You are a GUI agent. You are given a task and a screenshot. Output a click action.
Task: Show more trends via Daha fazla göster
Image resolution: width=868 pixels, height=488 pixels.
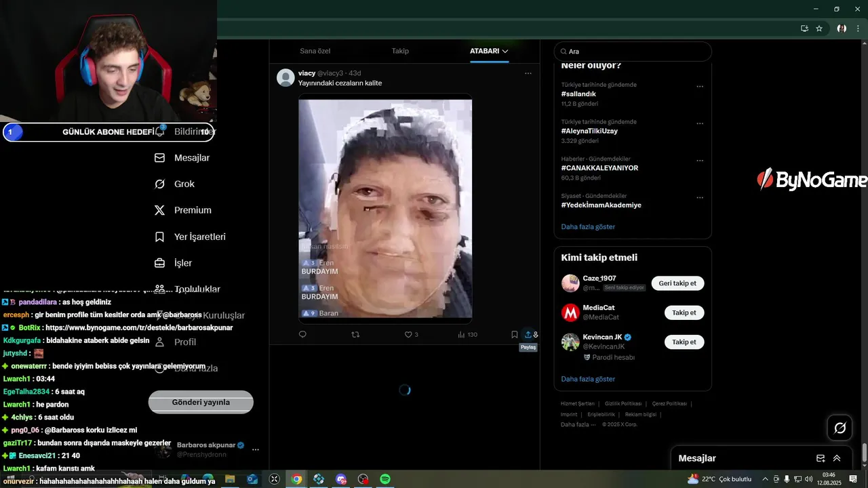(x=588, y=226)
